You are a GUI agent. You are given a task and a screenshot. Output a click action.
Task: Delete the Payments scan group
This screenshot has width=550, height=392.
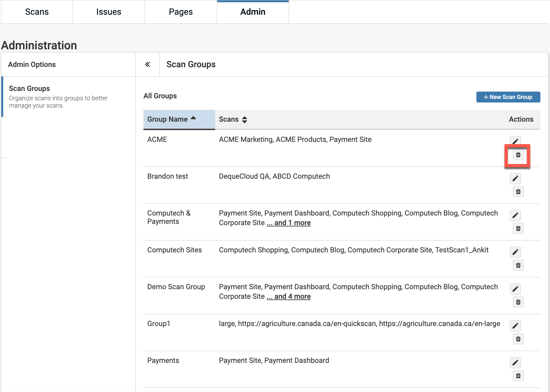518,376
